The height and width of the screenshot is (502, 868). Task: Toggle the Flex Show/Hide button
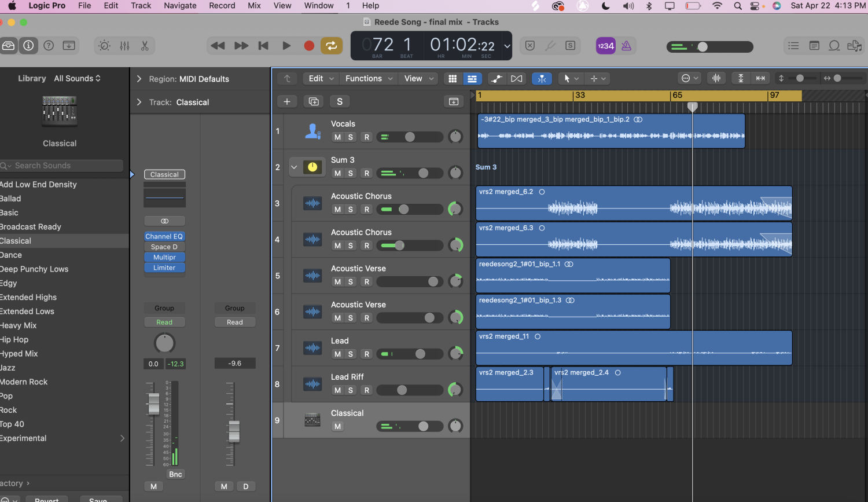(x=517, y=79)
